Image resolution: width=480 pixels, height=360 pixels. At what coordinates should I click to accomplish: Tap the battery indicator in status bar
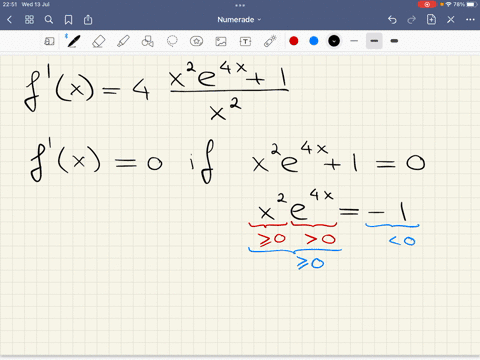pyautogui.click(x=471, y=4)
